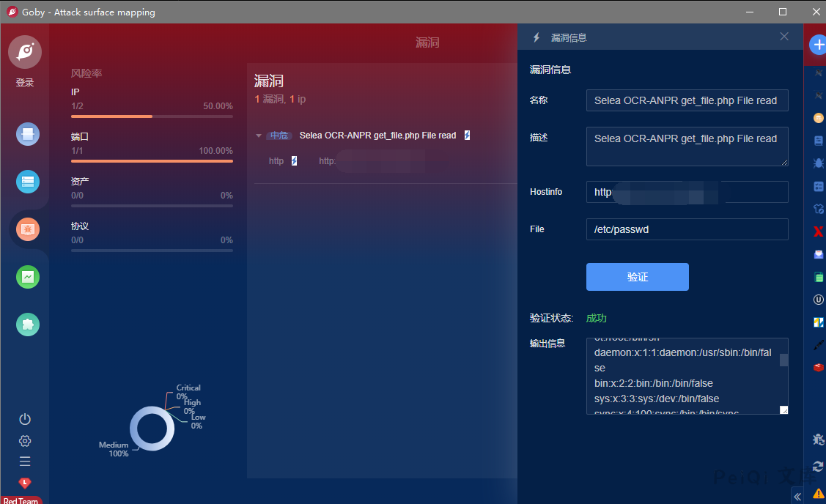This screenshot has height=504, width=826.
Task: Click the 登录 login avatar
Action: pos(25,53)
